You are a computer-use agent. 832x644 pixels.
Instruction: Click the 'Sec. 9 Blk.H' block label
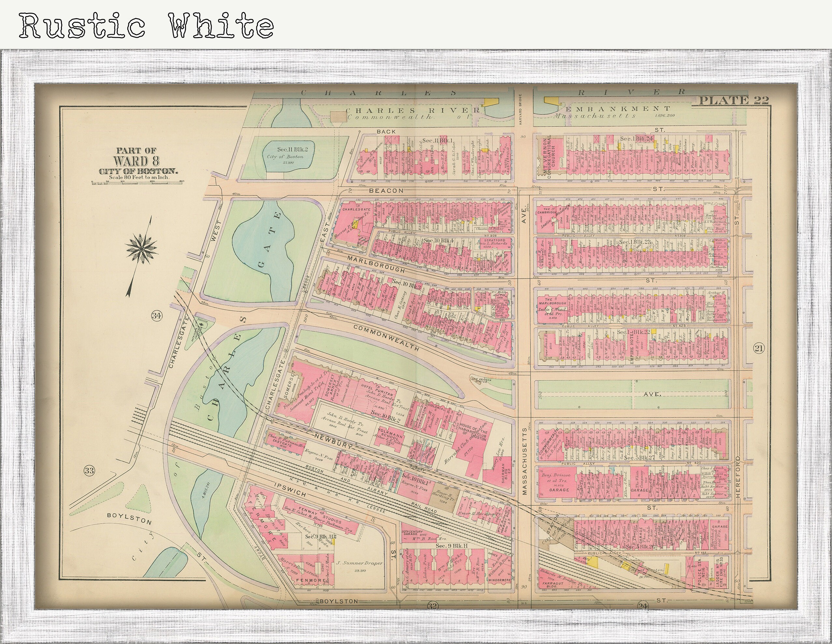point(451,545)
